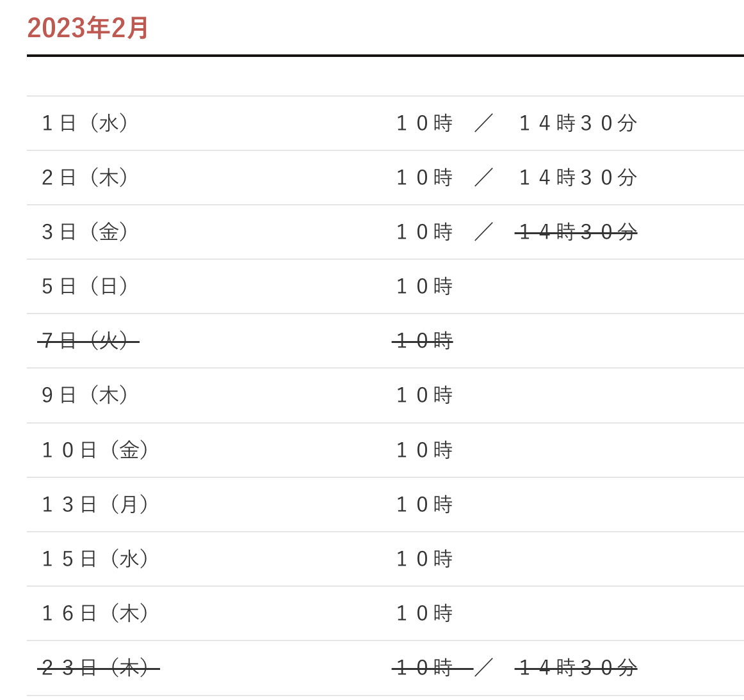Select the 13日（月） date cell
The height and width of the screenshot is (700, 744).
pyautogui.click(x=96, y=505)
